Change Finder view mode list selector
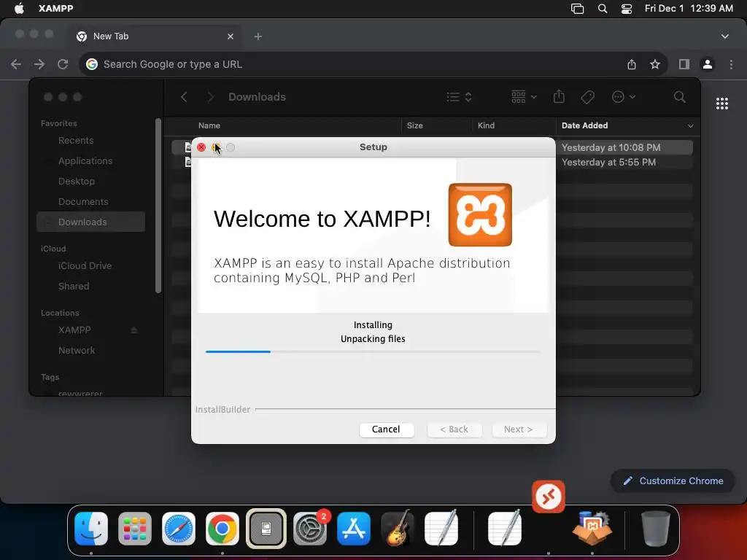This screenshot has width=747, height=560. point(460,97)
